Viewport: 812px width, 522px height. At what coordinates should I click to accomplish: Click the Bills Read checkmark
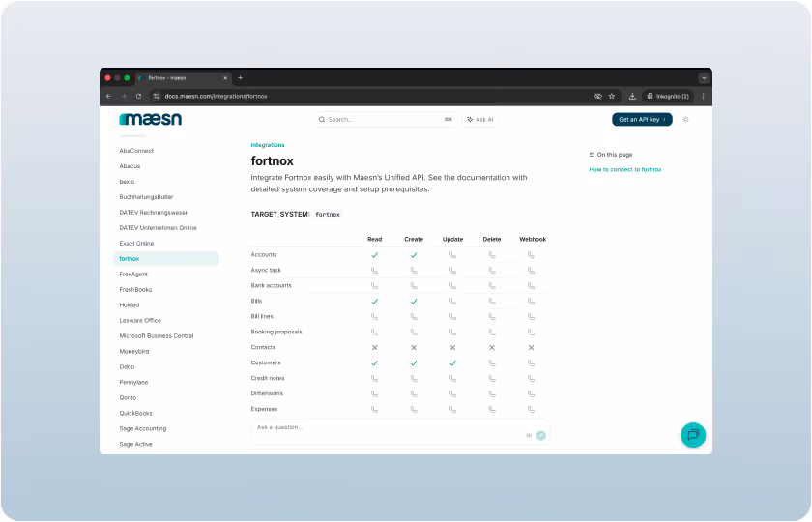tap(374, 302)
